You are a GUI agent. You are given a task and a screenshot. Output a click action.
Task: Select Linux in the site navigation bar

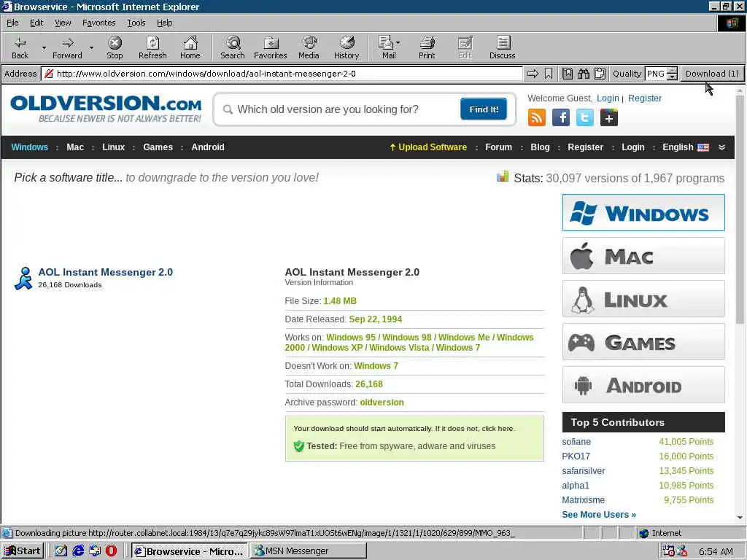pos(113,147)
